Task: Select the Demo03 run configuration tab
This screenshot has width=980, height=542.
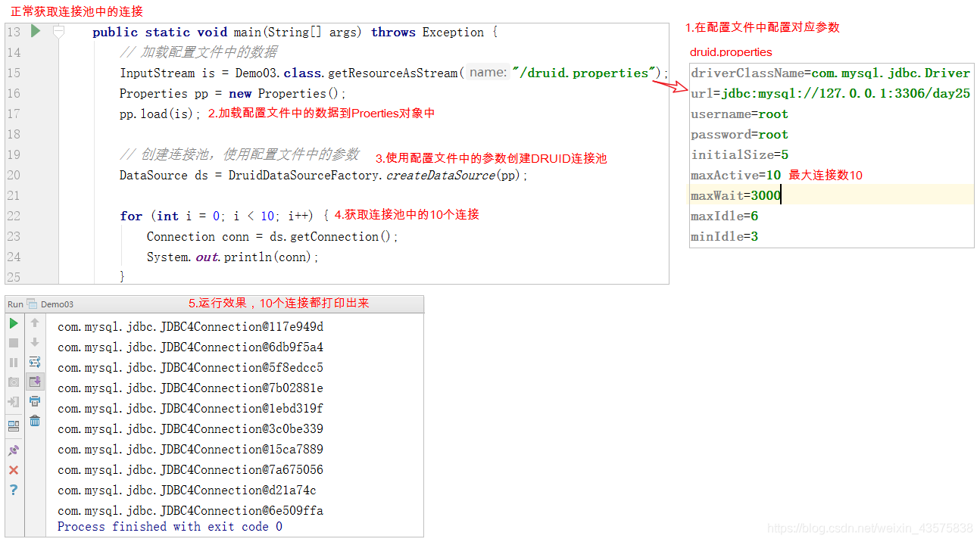Action: point(51,304)
